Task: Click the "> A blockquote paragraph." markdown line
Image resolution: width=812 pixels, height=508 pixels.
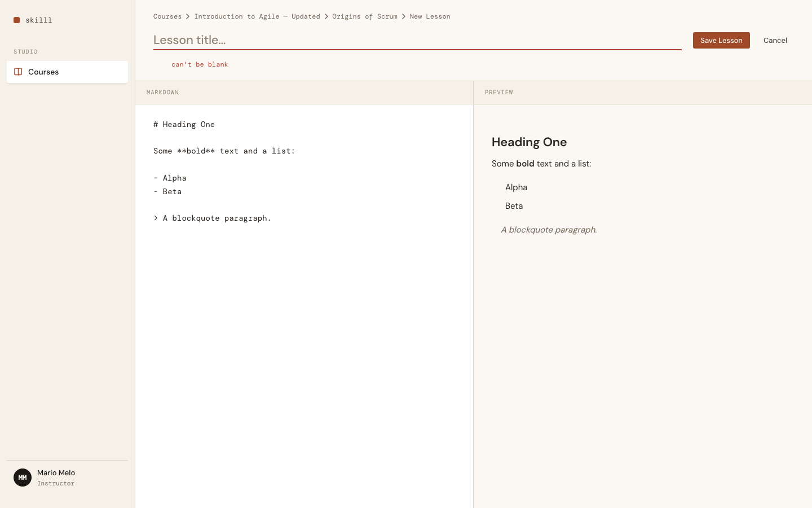Action: pyautogui.click(x=212, y=218)
